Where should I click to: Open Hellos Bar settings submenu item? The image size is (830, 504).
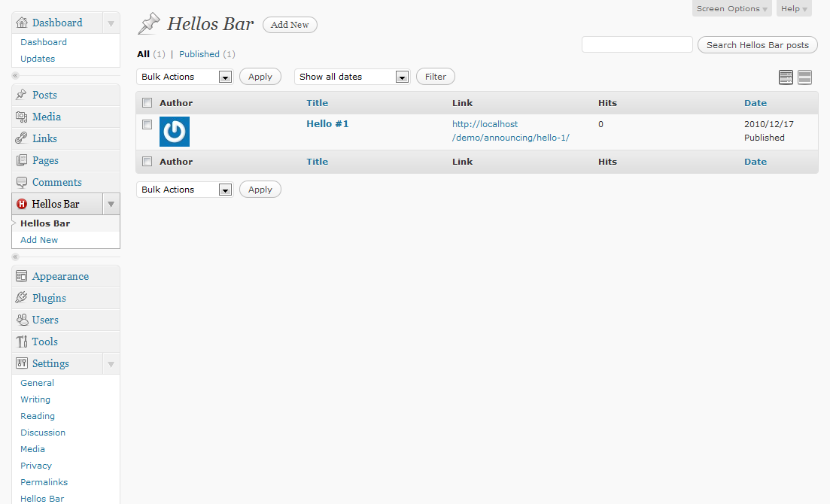(x=42, y=498)
